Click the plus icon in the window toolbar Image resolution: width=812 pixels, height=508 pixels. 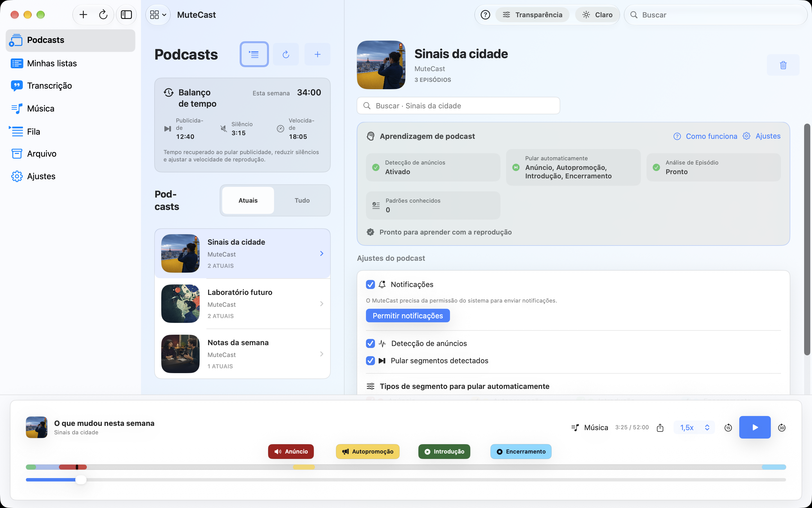click(83, 15)
